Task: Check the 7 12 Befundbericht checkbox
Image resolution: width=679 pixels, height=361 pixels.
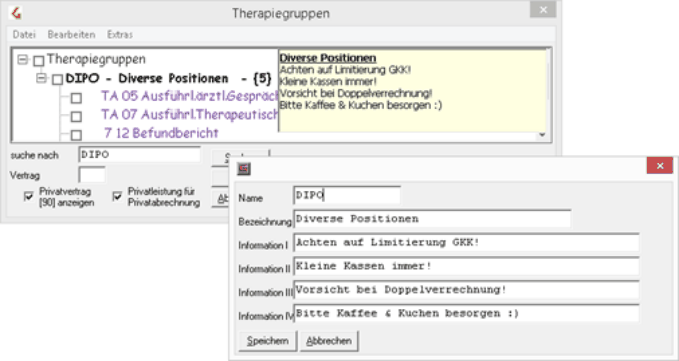Action: point(76,135)
